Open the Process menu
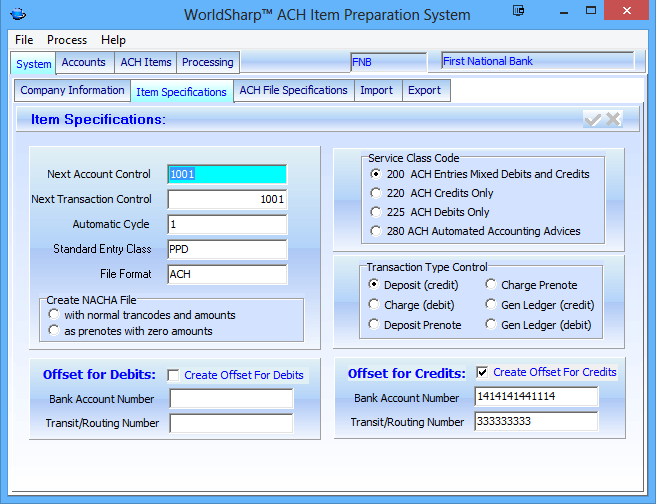 pos(67,40)
